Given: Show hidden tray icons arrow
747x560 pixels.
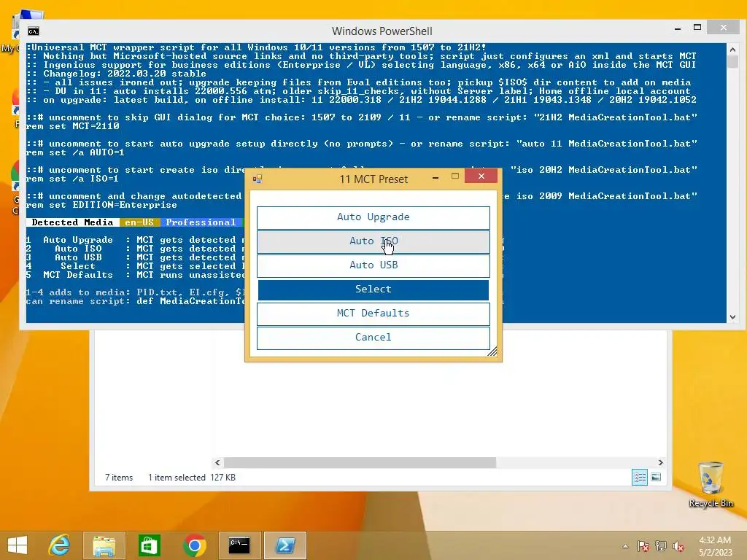Looking at the screenshot, I should [x=625, y=546].
